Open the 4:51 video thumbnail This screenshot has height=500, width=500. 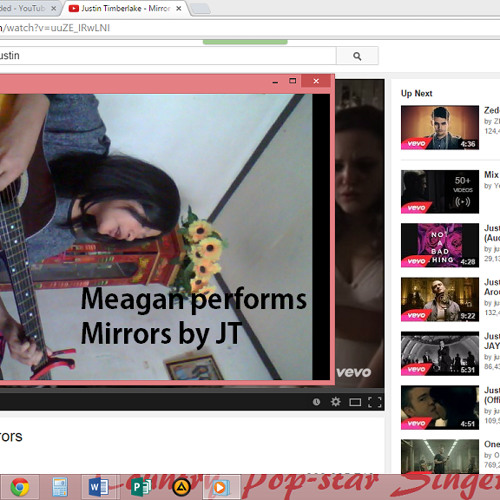tap(440, 407)
